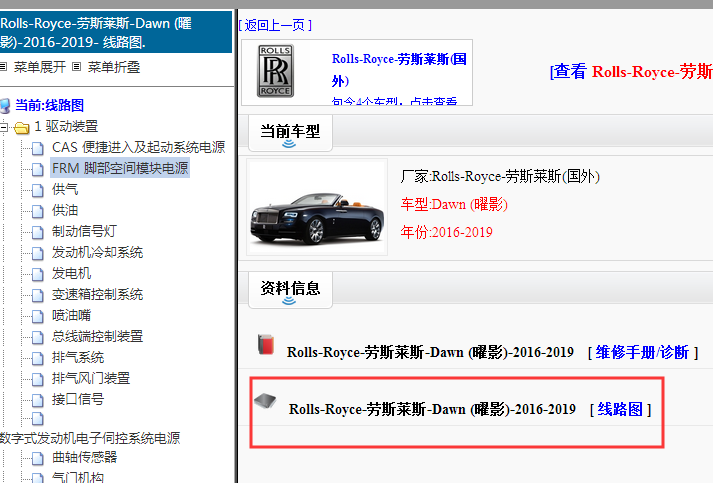The width and height of the screenshot is (713, 483).
Task: Click red book icon beside 维修手册/诊断 row
Action: point(266,345)
